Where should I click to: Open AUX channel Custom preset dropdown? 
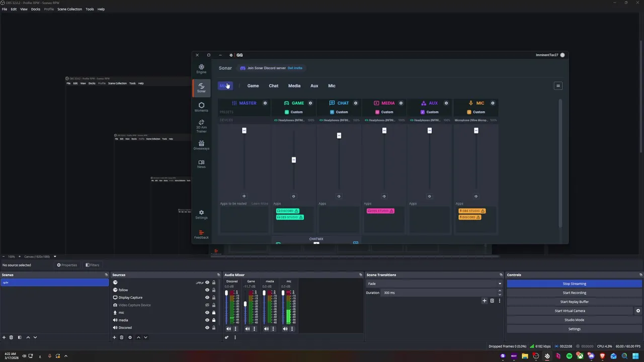pos(430,112)
